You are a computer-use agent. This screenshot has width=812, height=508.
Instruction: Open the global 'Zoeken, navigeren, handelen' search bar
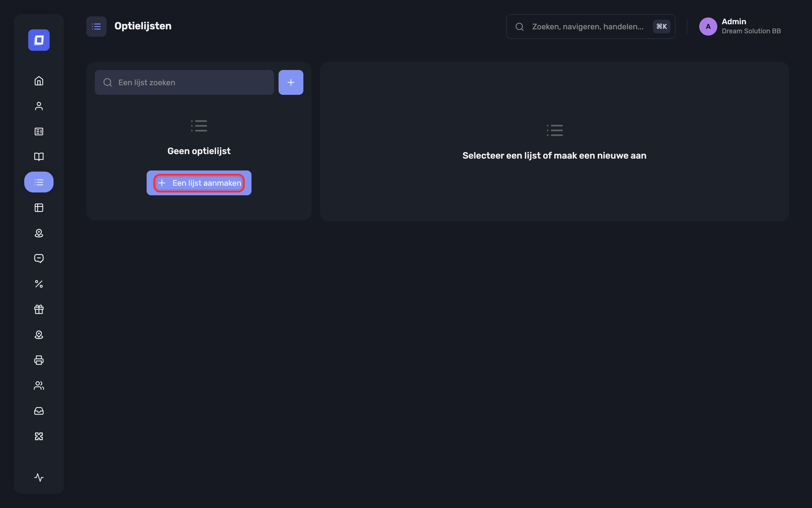(591, 27)
